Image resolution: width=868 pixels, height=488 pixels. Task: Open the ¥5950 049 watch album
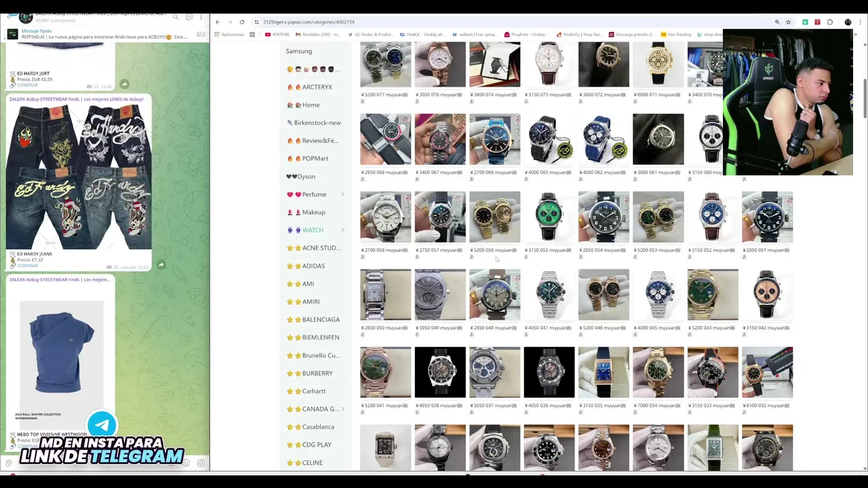(x=440, y=295)
